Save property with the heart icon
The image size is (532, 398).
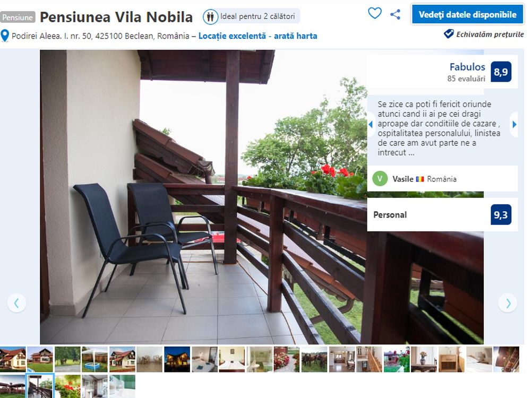tap(374, 13)
